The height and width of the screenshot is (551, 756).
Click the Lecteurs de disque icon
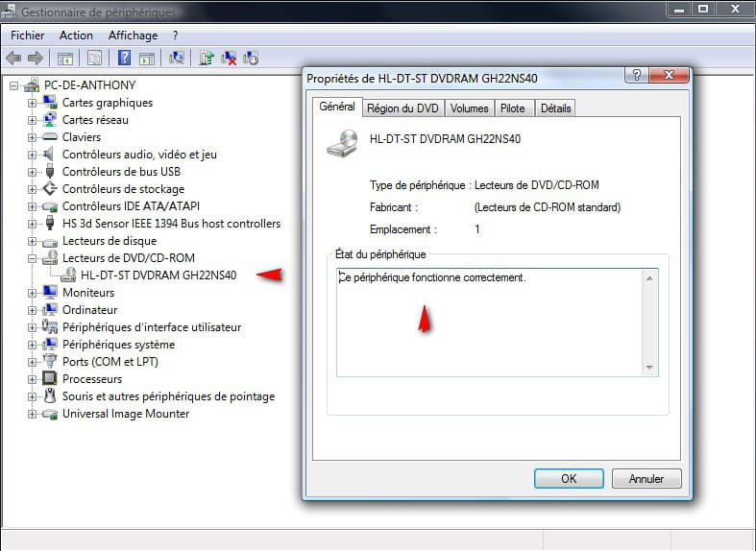50,242
